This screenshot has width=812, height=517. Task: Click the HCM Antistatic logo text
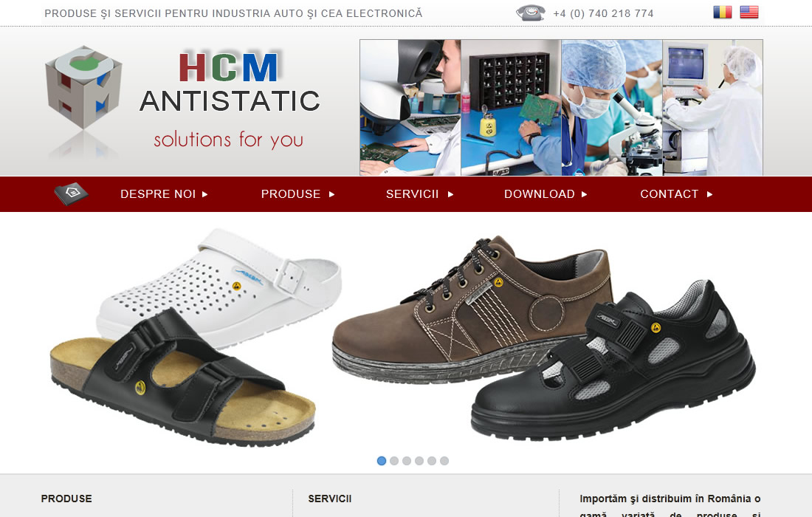coord(230,100)
